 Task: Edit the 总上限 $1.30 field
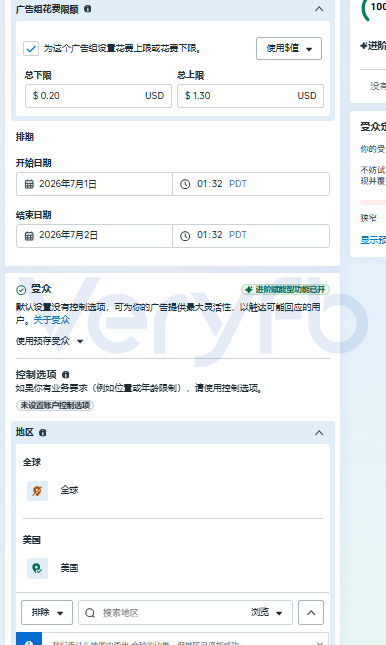(251, 96)
